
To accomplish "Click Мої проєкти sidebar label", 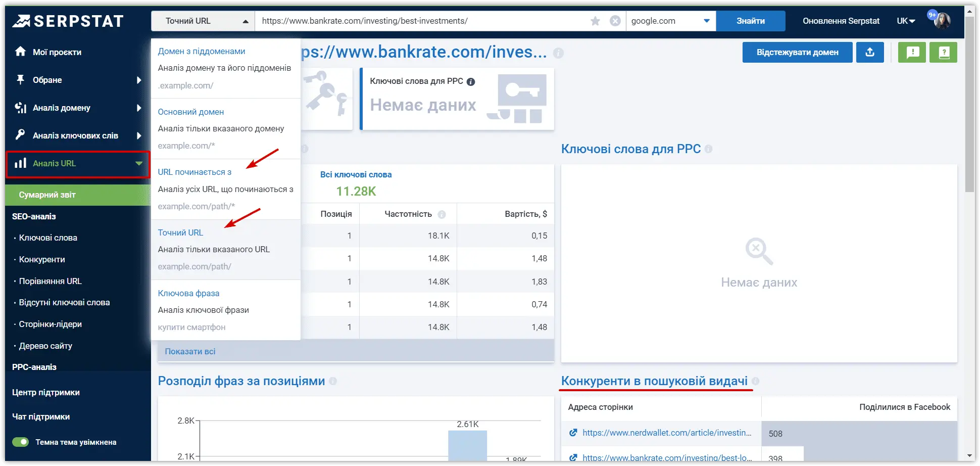I will (x=57, y=52).
